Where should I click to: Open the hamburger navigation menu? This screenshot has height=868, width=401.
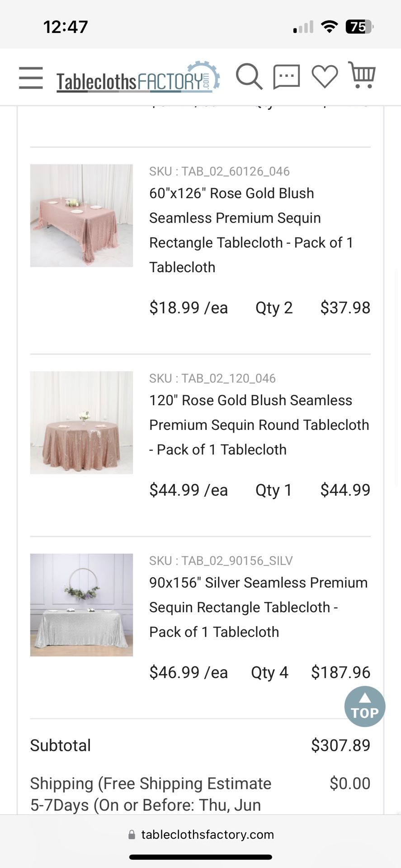click(31, 77)
